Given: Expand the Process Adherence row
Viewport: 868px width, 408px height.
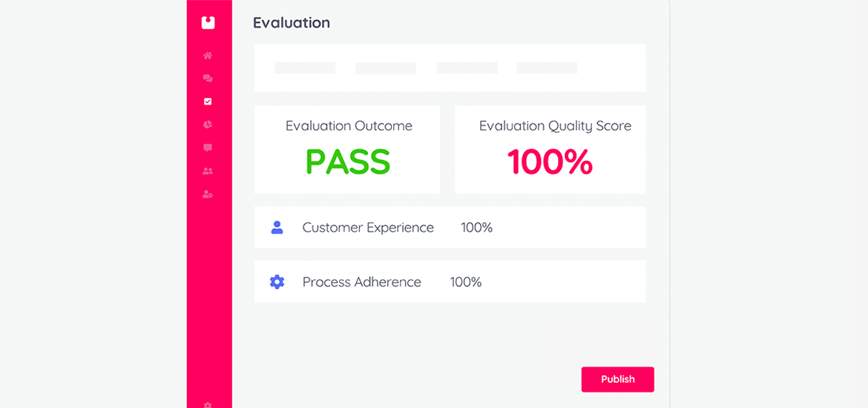Looking at the screenshot, I should tap(450, 282).
